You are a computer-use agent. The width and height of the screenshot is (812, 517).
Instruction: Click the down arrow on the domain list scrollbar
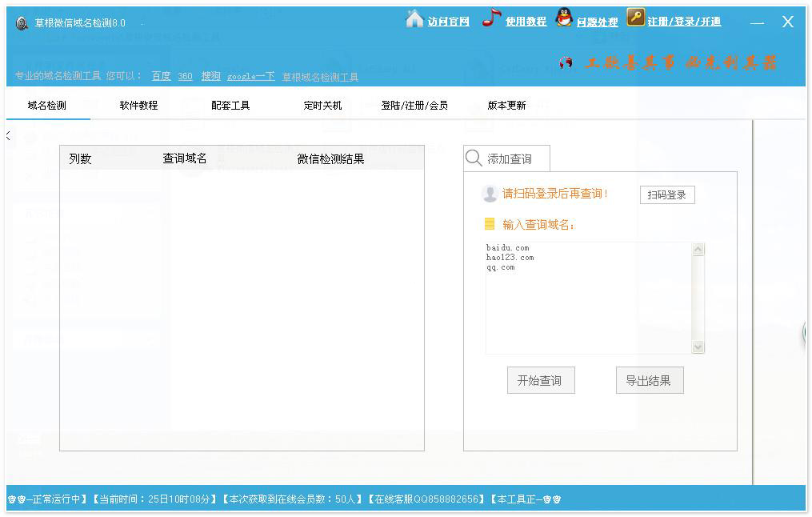coord(698,347)
